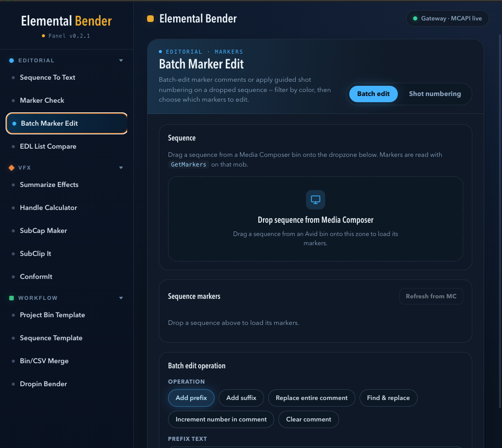502x448 pixels.
Task: Collapse the EDITORIAL section arrow
Action: point(121,60)
